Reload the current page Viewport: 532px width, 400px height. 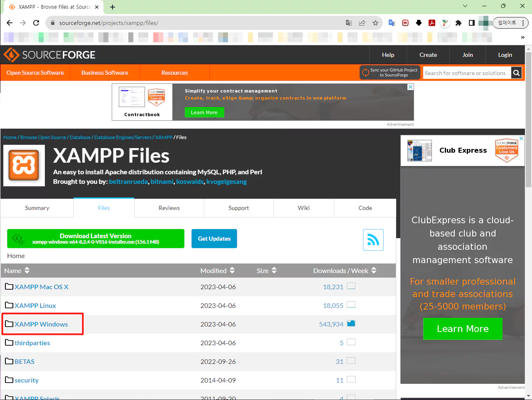coord(36,23)
